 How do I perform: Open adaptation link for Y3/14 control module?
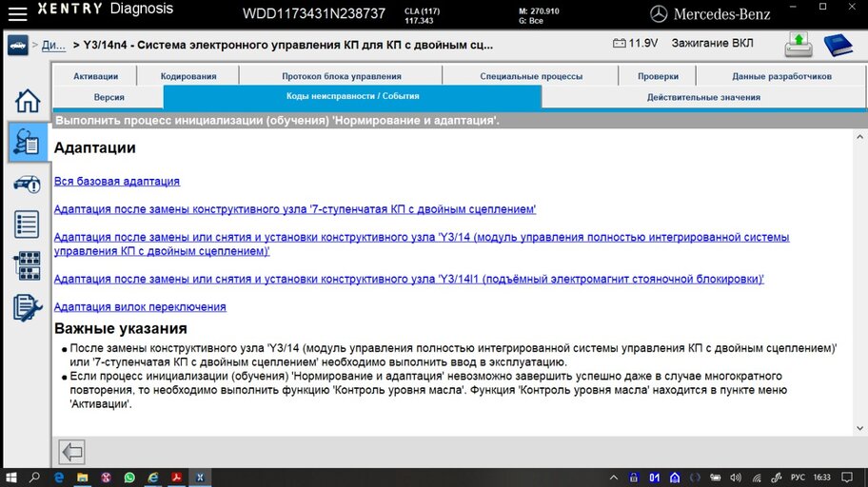(422, 244)
